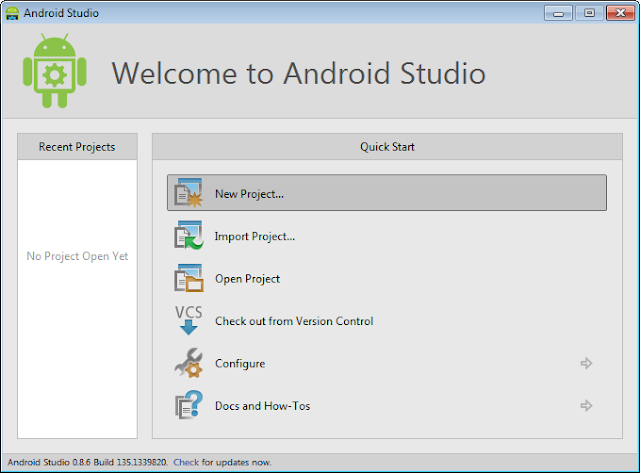The width and height of the screenshot is (640, 473).
Task: Maximize the Android Studio window
Action: (x=589, y=13)
